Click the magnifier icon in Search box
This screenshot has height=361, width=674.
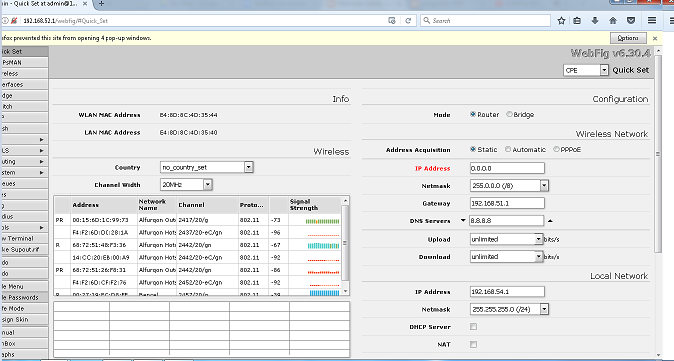click(426, 21)
